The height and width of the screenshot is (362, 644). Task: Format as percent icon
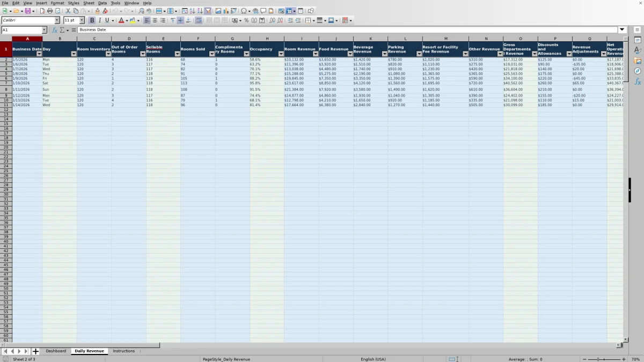coord(246,20)
